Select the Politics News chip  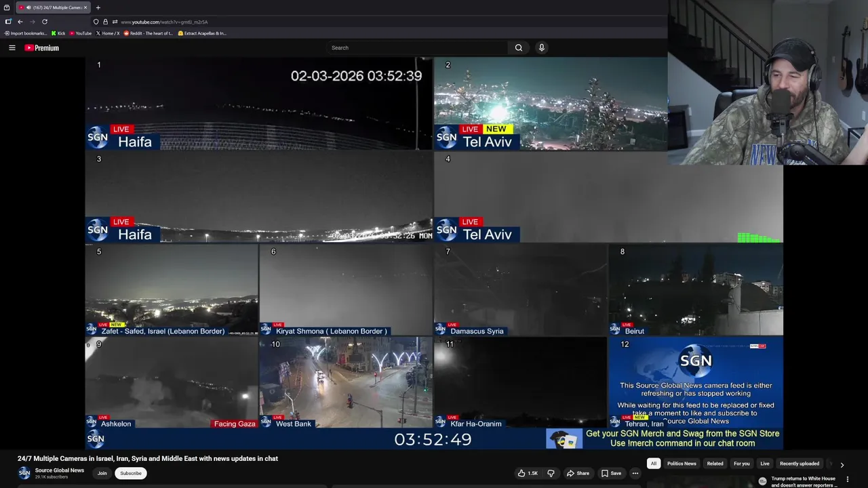[x=682, y=464]
